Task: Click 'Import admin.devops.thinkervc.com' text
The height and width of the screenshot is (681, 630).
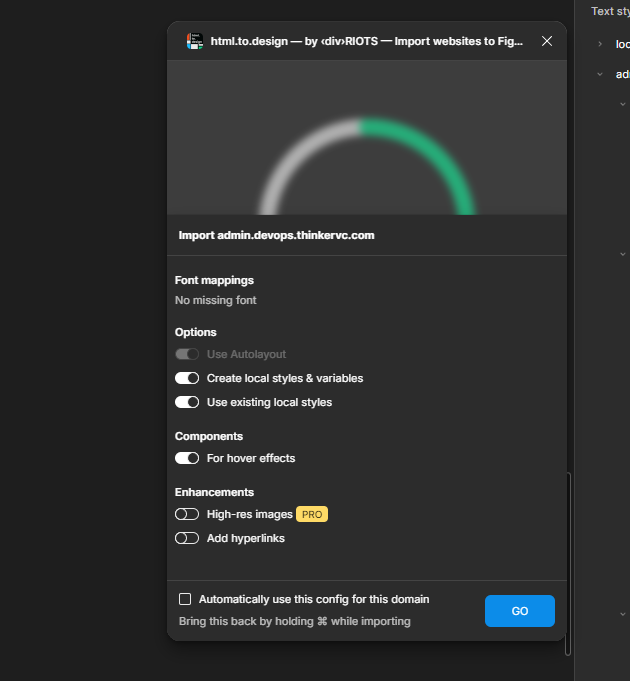Action: (x=277, y=235)
